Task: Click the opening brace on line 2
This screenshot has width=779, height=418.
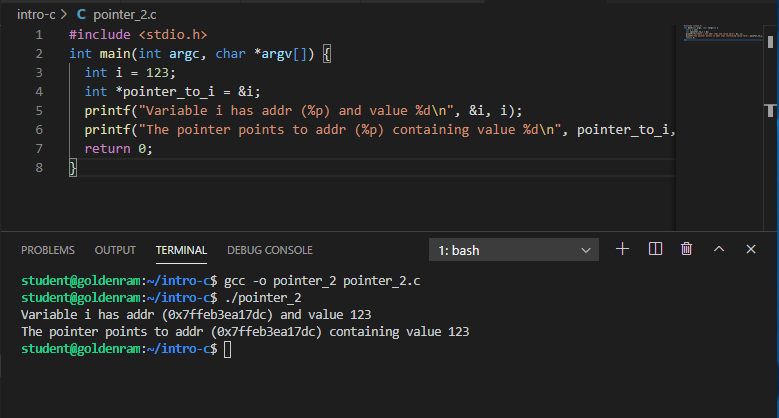Action: click(x=326, y=54)
